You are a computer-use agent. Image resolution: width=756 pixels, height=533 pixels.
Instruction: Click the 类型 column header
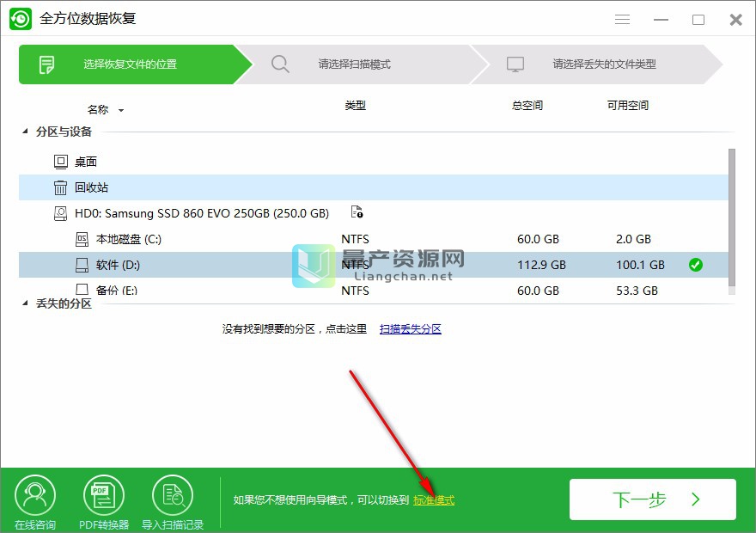pyautogui.click(x=356, y=105)
